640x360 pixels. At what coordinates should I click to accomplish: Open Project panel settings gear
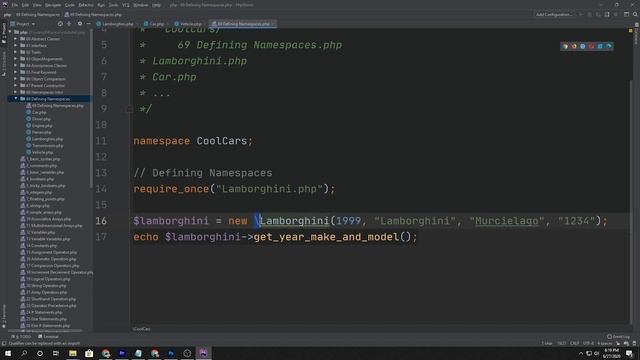tap(80, 24)
